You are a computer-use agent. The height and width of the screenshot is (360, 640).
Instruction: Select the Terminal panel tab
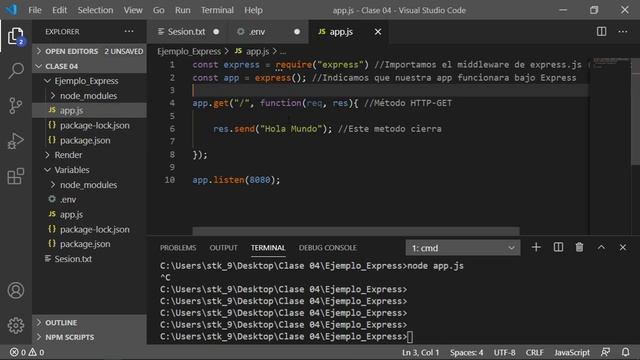(x=268, y=248)
